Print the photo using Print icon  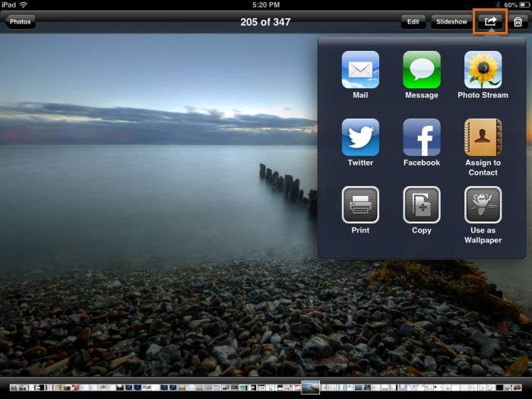click(360, 204)
